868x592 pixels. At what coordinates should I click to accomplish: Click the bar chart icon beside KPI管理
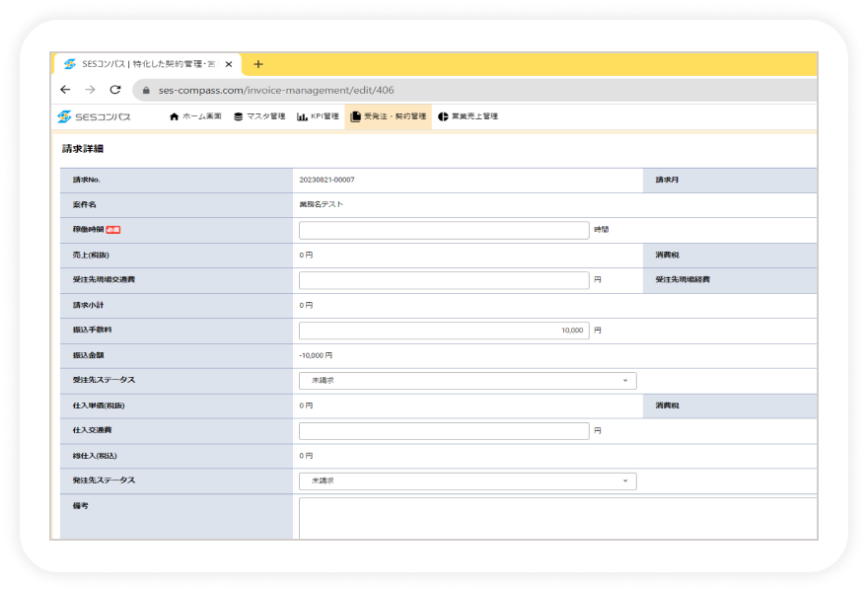click(302, 116)
